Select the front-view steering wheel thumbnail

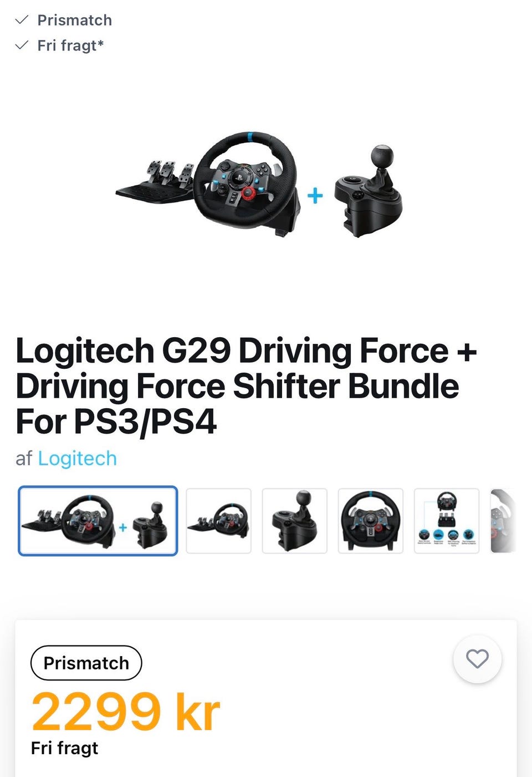[370, 521]
